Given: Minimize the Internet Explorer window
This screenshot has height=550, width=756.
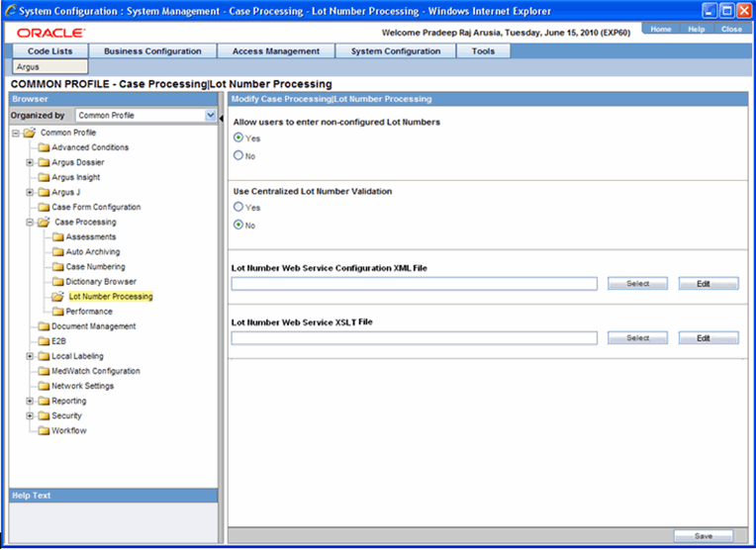Looking at the screenshot, I should point(709,11).
